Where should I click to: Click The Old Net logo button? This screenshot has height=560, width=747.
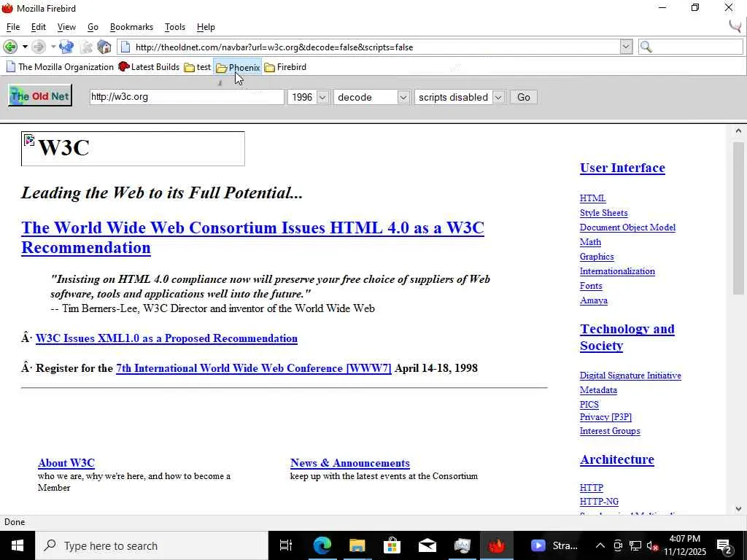(x=40, y=96)
